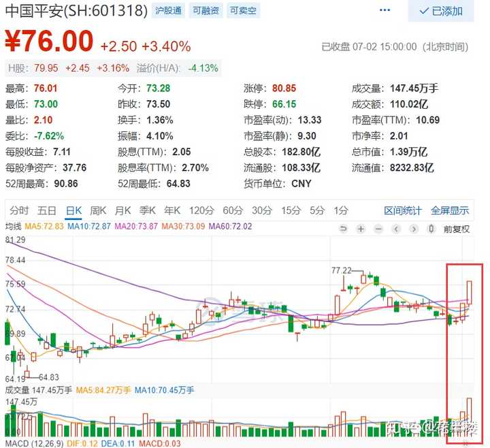Click the 64.83 low price marker on chart
This screenshot has height=448, width=490.
click(x=49, y=377)
